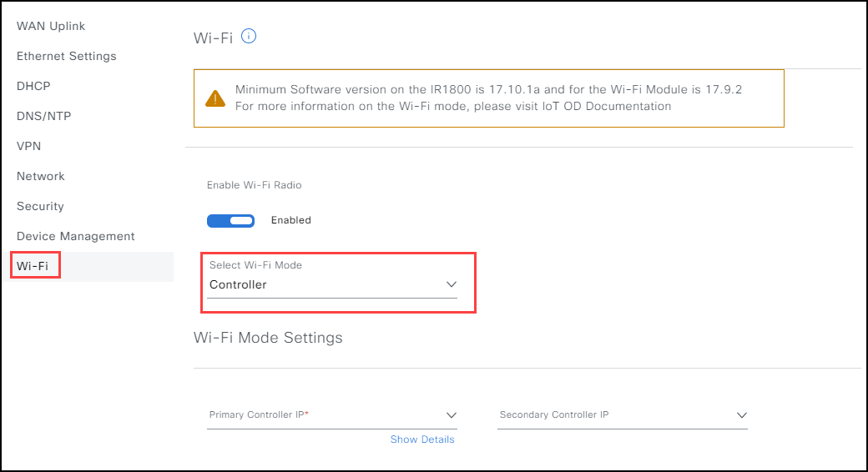The height and width of the screenshot is (472, 868).
Task: Navigate to VPN settings
Action: point(28,146)
